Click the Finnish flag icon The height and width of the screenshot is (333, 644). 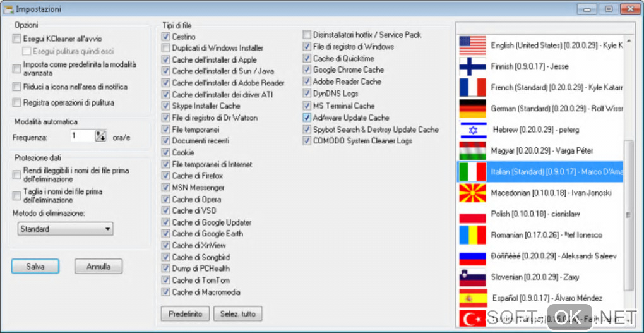(472, 66)
